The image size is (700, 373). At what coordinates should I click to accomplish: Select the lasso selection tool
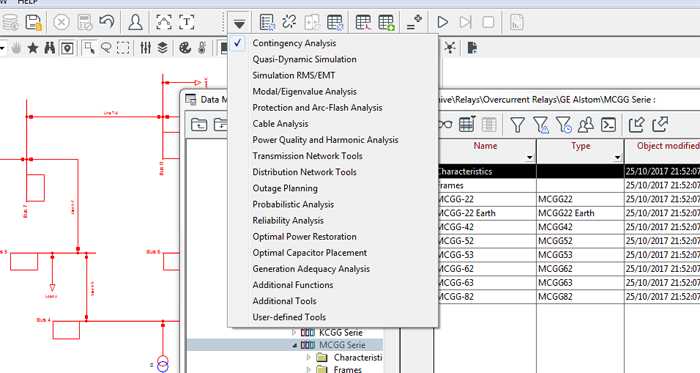coord(106,48)
